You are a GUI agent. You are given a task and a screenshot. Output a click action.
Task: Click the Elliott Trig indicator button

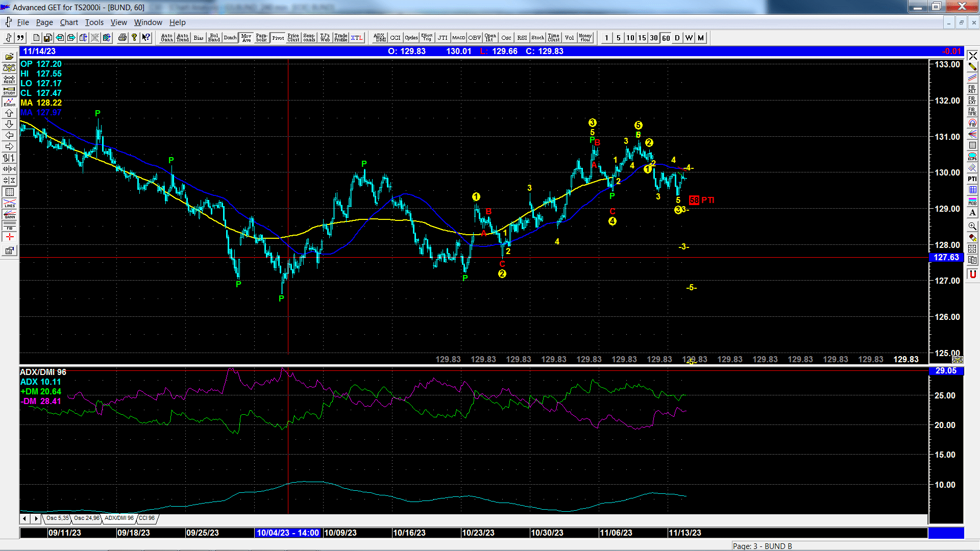[427, 38]
